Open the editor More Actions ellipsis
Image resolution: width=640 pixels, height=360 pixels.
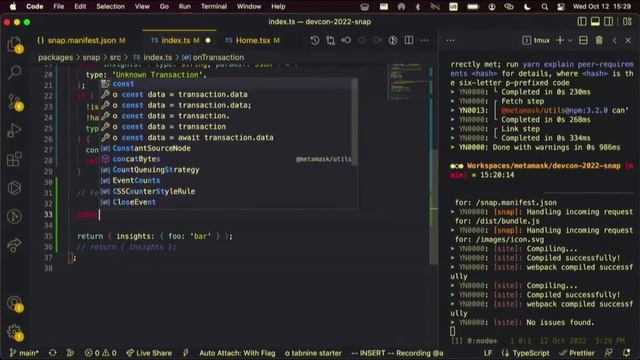tap(424, 40)
